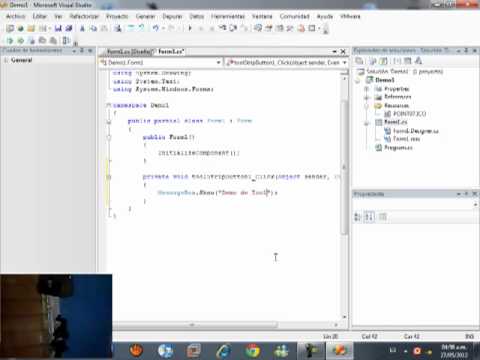Screen dimensions: 480x360
Task: Click View Class Diagram icon
Action: click(418, 61)
